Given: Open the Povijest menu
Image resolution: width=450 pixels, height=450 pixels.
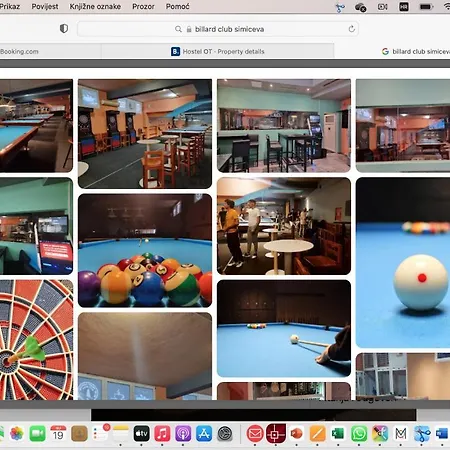Looking at the screenshot, I should pyautogui.click(x=45, y=6).
